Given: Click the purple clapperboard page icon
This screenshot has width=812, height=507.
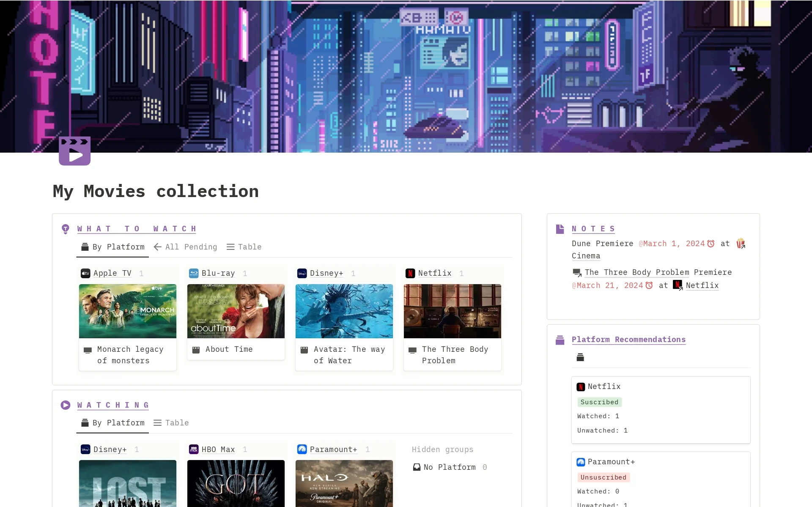Looking at the screenshot, I should tap(74, 151).
